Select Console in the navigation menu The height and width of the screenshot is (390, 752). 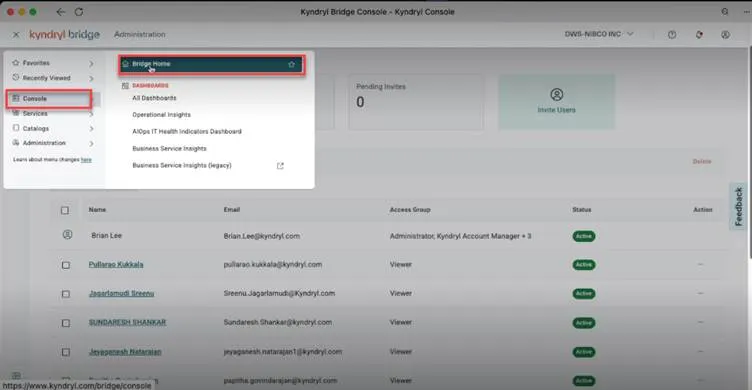(49, 99)
